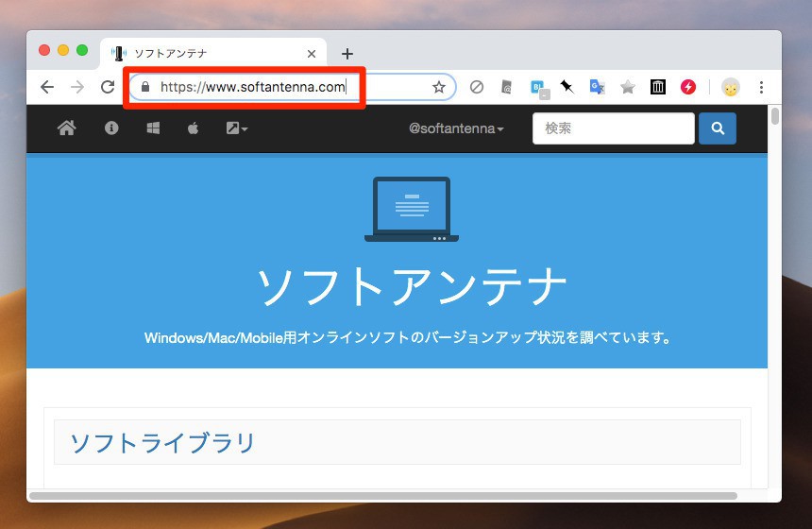
Task: Bookmark this page with the star icon
Action: [x=439, y=87]
